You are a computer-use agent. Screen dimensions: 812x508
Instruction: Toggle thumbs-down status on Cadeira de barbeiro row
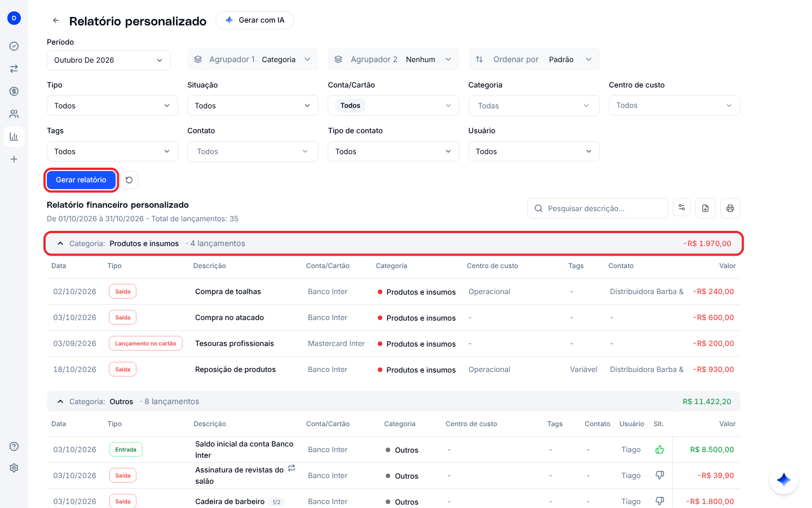coord(660,501)
